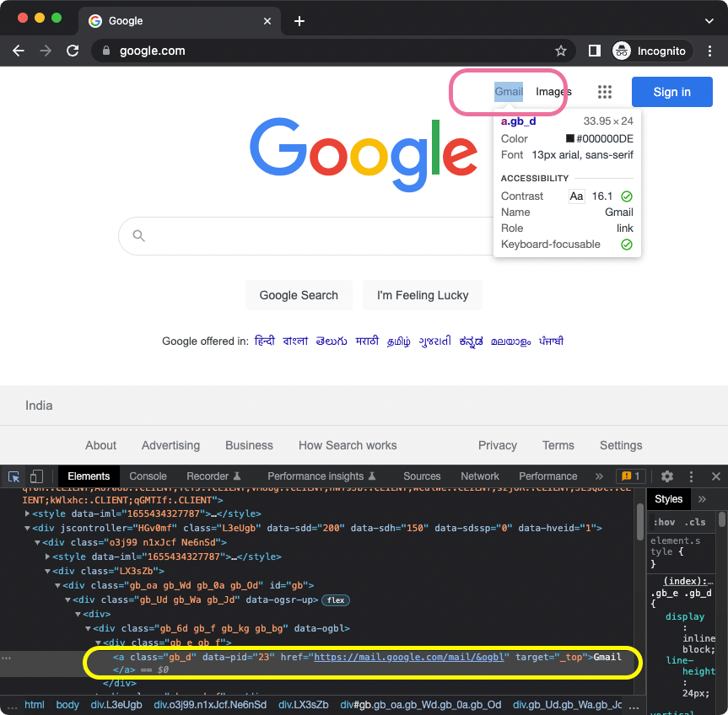The height and width of the screenshot is (715, 728).
Task: Click the highlighted Gmail link
Action: click(509, 91)
